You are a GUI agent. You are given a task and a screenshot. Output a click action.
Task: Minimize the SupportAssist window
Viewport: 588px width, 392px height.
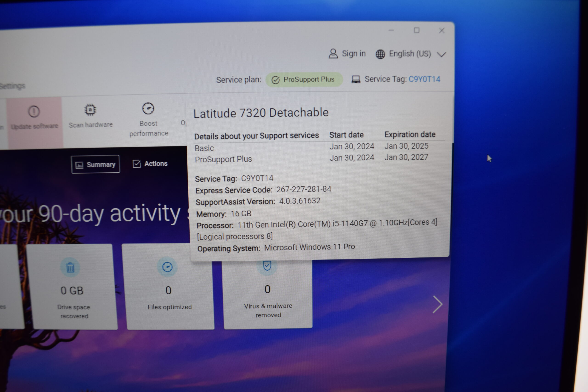pyautogui.click(x=391, y=31)
